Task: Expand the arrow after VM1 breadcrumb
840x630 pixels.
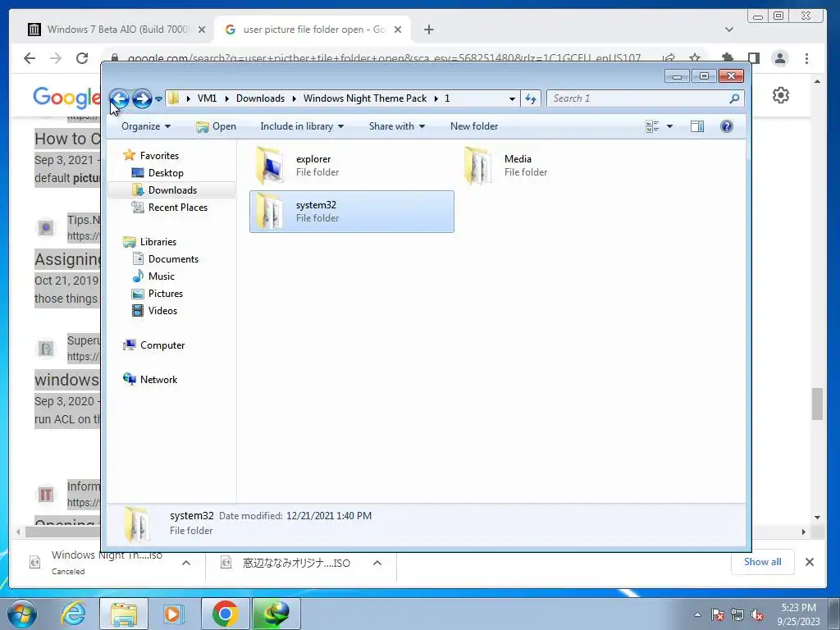Action: pyautogui.click(x=226, y=98)
